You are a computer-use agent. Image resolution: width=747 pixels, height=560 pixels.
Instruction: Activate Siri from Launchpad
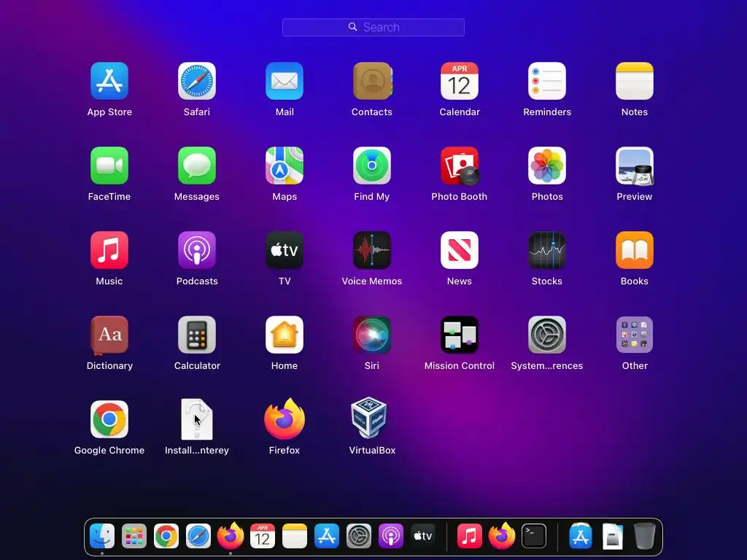(372, 335)
